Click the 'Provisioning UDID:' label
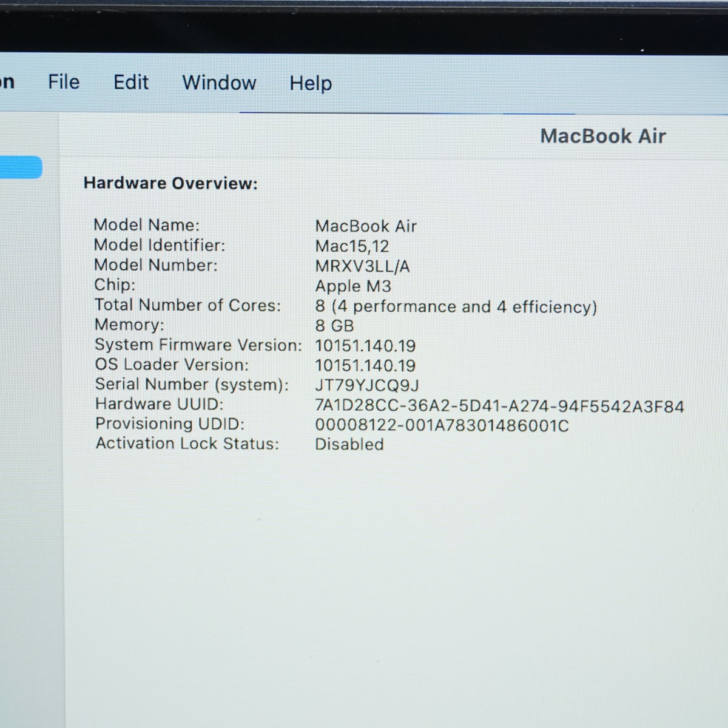 pos(170,423)
